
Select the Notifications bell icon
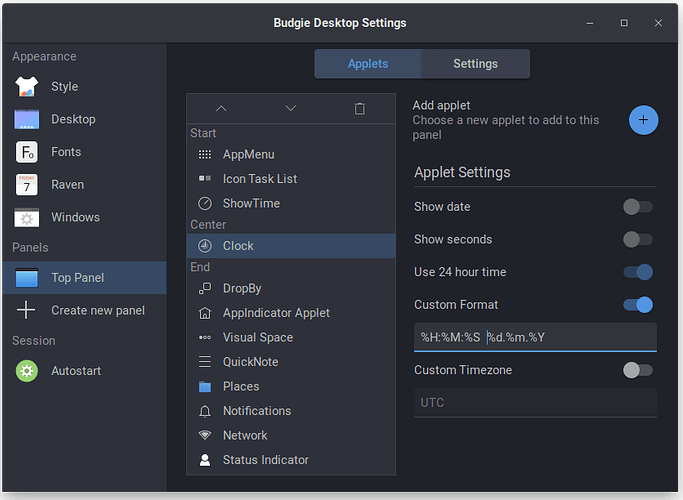205,411
